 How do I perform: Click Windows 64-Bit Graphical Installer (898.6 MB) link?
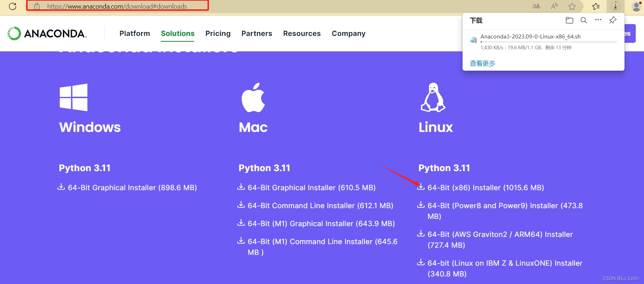[x=132, y=188]
